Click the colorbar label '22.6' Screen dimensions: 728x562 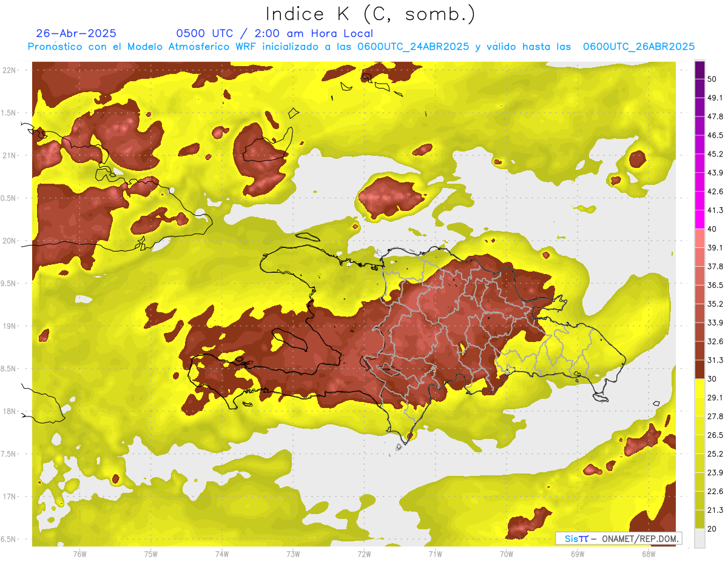click(x=715, y=492)
